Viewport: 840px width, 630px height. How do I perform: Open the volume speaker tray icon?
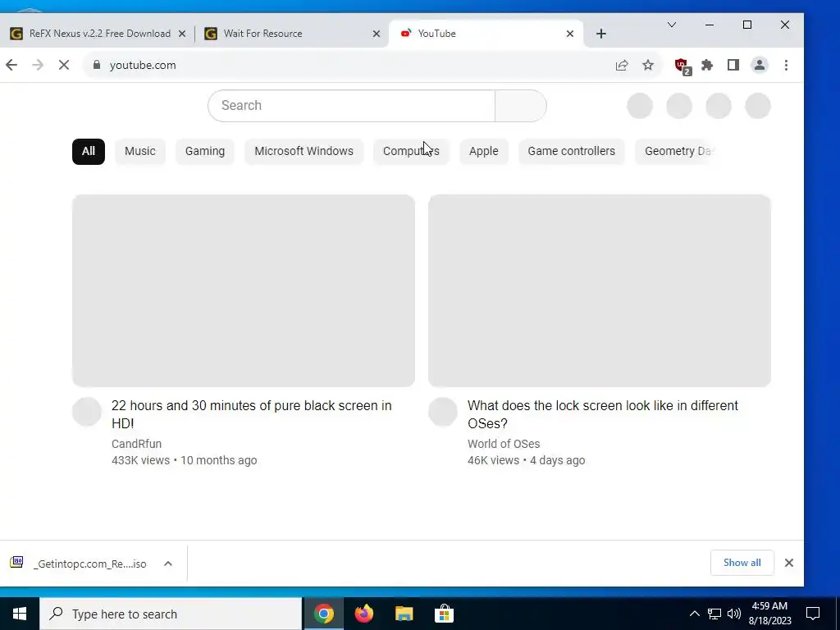(734, 614)
